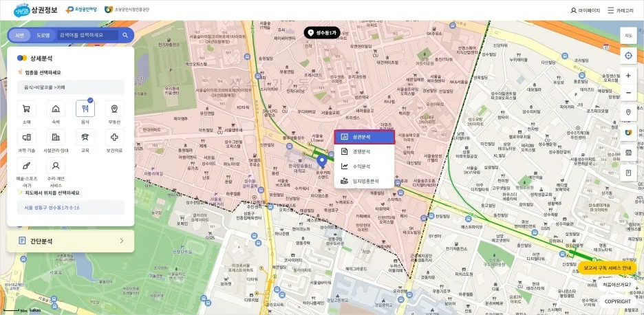Image resolution: width=644 pixels, height=315 pixels.
Task: Open the 상권정보 home logo
Action: tap(36, 10)
